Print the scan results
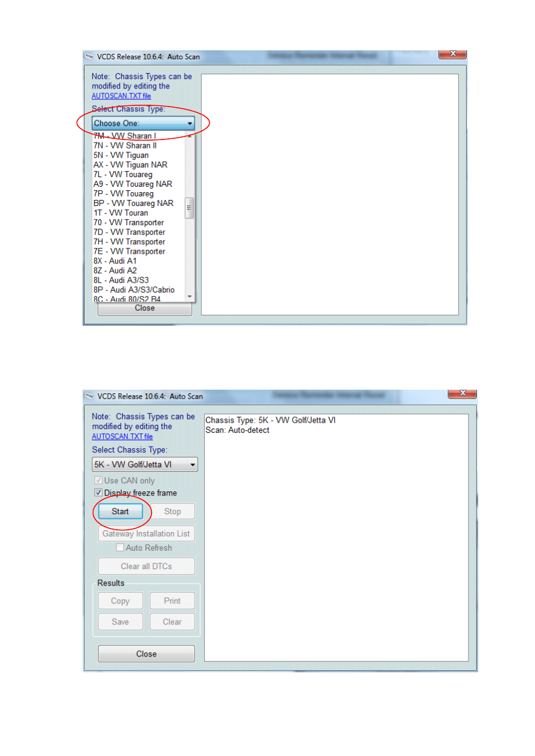 (x=172, y=601)
